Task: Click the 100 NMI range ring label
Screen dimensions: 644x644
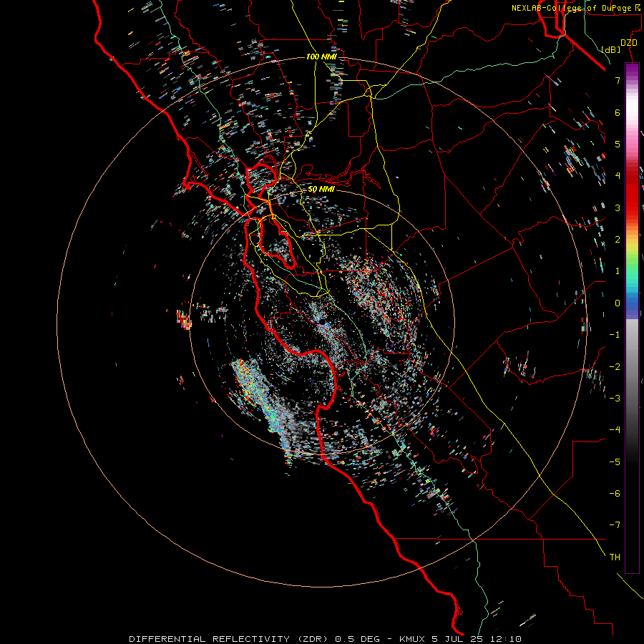Action: (x=321, y=57)
